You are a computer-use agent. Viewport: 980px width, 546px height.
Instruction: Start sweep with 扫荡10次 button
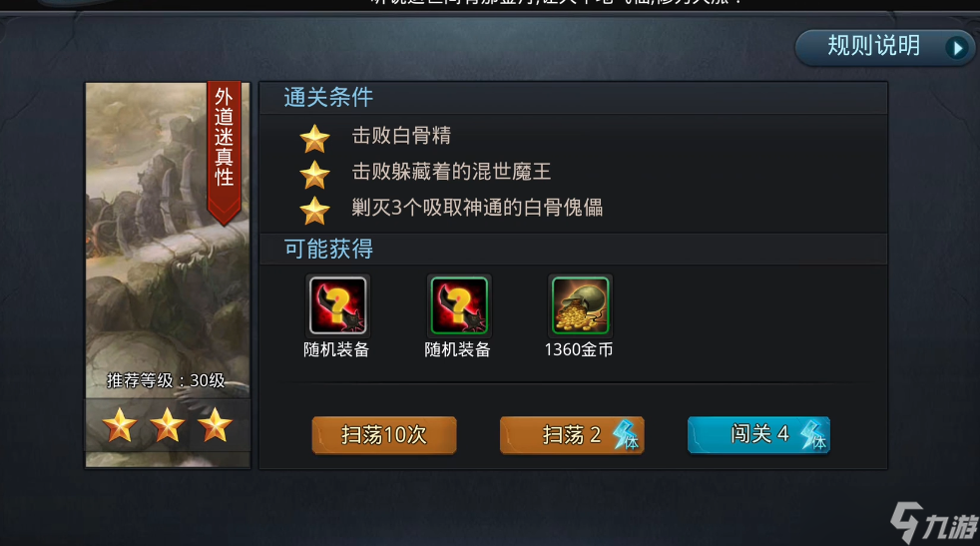384,434
